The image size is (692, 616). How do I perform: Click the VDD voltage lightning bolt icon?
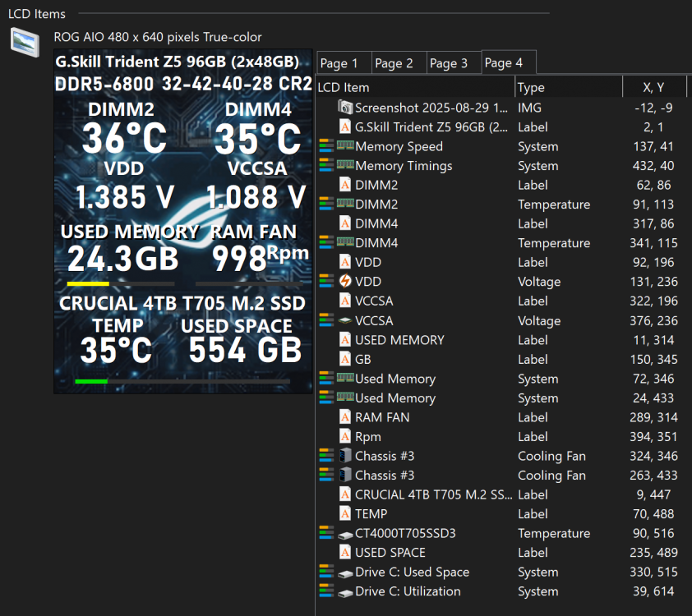tap(345, 282)
